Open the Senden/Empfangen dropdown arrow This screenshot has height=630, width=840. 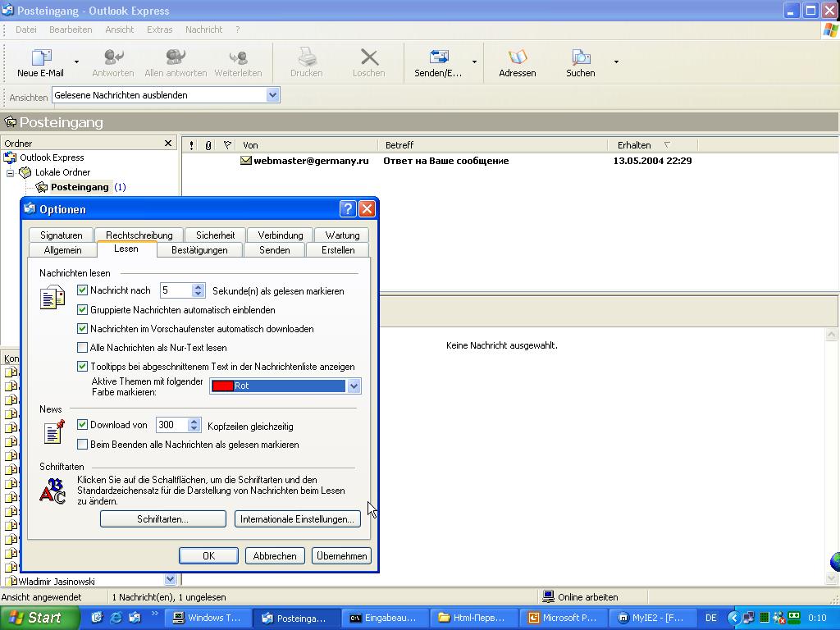point(474,62)
